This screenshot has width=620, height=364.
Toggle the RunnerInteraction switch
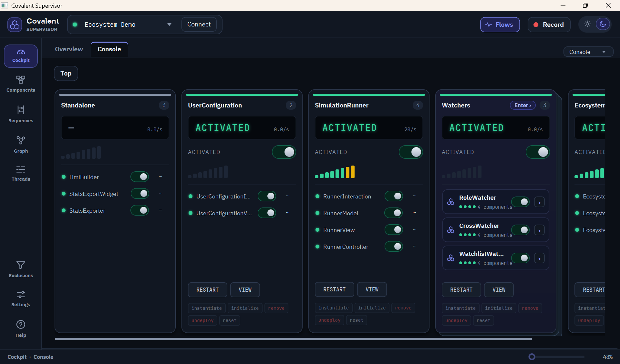tap(394, 196)
